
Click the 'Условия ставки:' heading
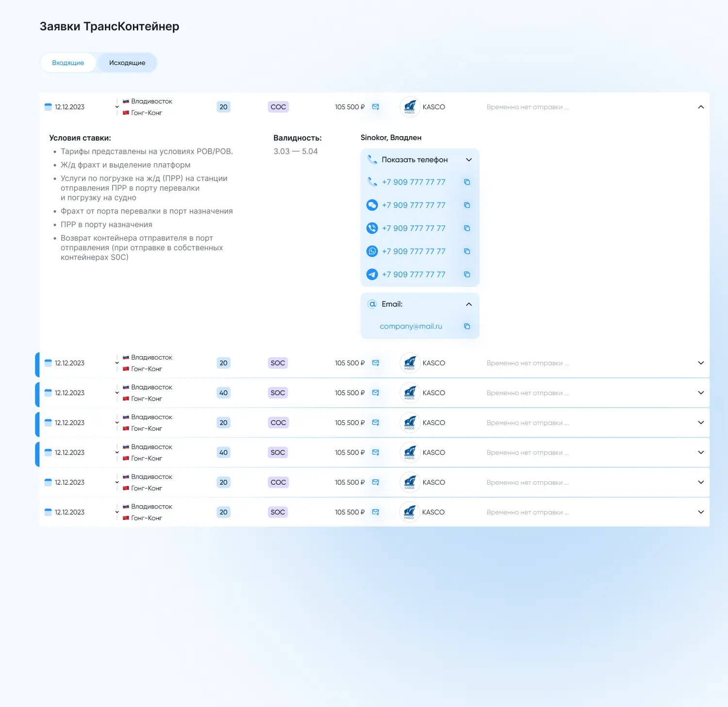pyautogui.click(x=80, y=138)
